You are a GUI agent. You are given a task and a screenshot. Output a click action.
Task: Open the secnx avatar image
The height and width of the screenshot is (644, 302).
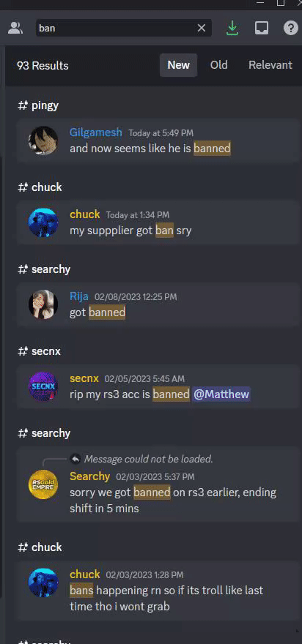click(43, 386)
